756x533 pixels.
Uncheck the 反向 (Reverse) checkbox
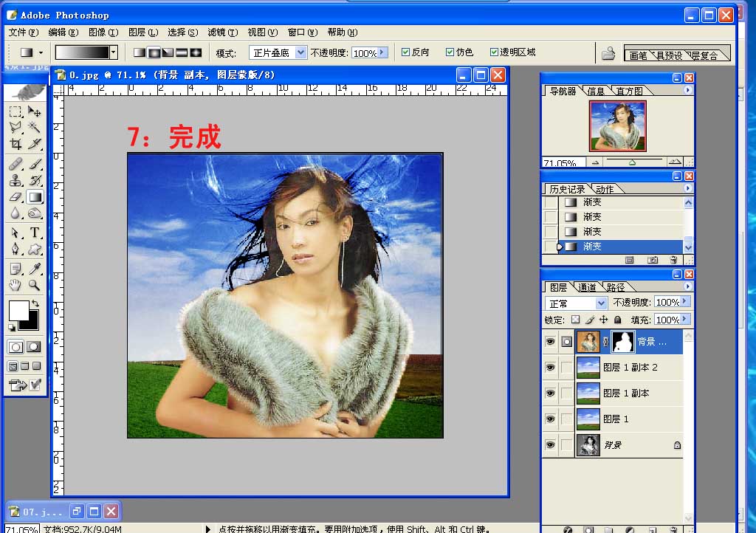click(x=405, y=52)
